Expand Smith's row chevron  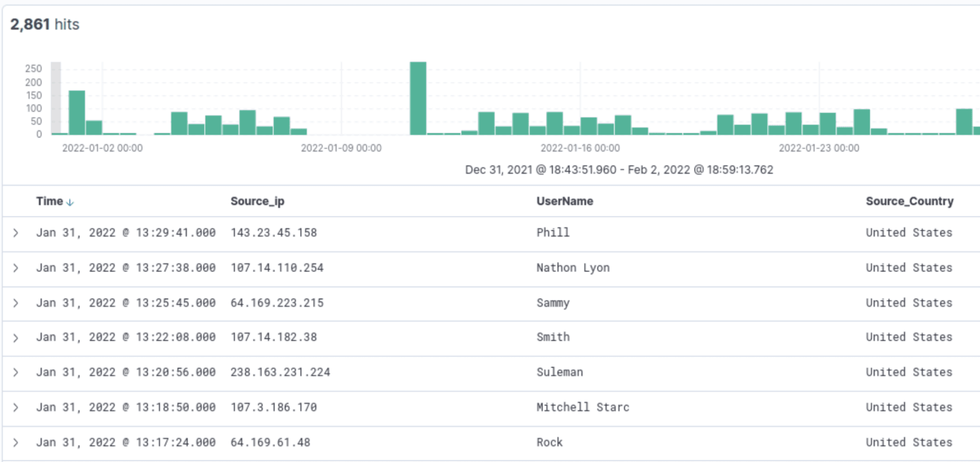tap(16, 337)
